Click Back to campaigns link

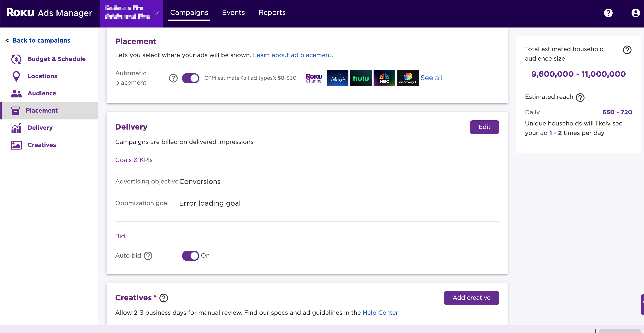point(41,41)
